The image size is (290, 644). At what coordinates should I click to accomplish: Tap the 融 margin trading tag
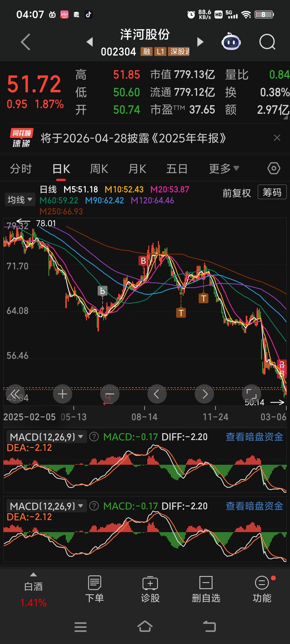click(x=147, y=52)
